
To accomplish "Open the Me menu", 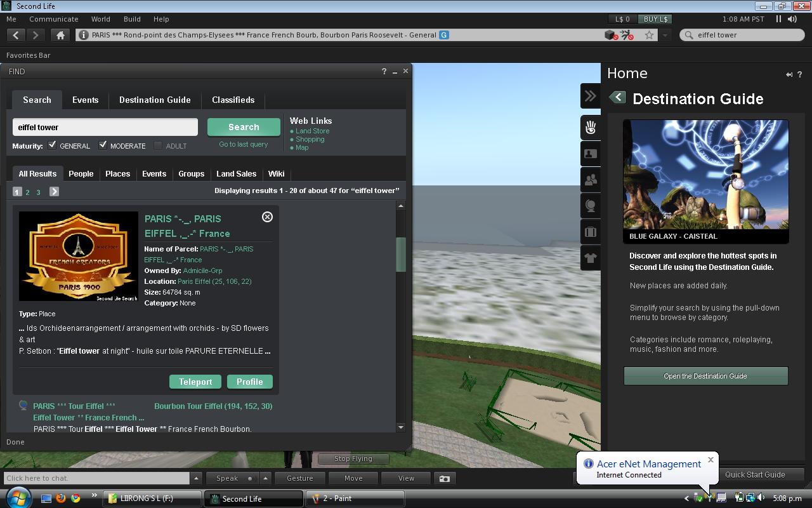I will (11, 19).
